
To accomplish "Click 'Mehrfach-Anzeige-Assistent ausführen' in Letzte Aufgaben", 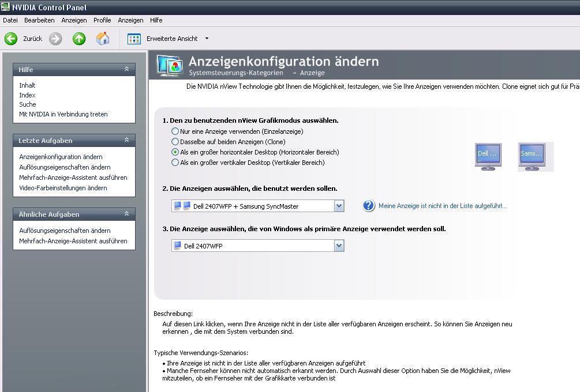I will (73, 178).
